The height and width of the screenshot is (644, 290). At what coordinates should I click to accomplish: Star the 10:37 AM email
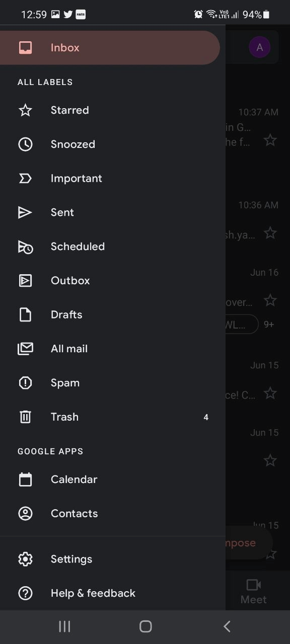point(270,140)
